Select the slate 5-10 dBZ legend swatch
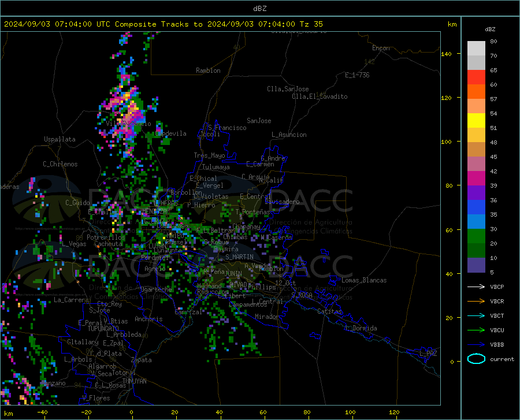The height and width of the screenshot is (420, 520). (476, 265)
